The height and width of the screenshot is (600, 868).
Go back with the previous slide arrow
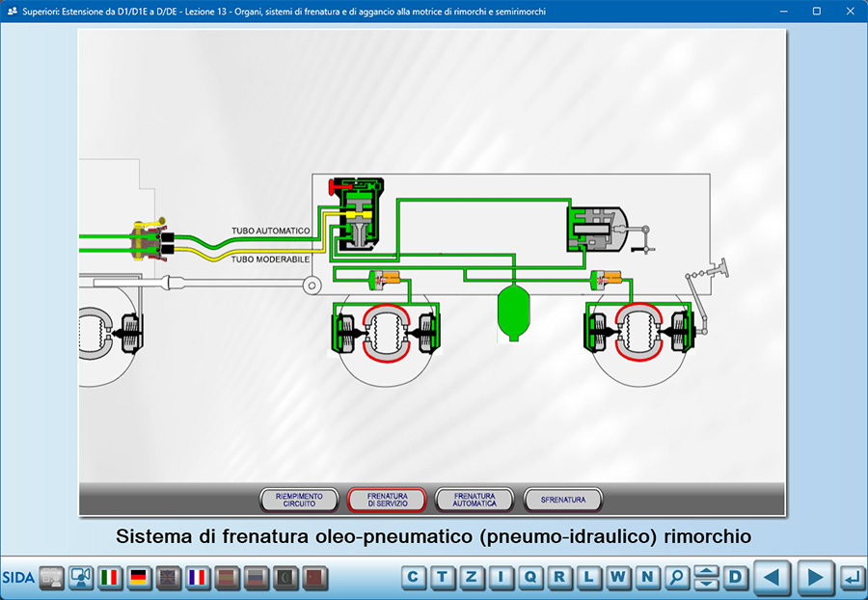772,578
